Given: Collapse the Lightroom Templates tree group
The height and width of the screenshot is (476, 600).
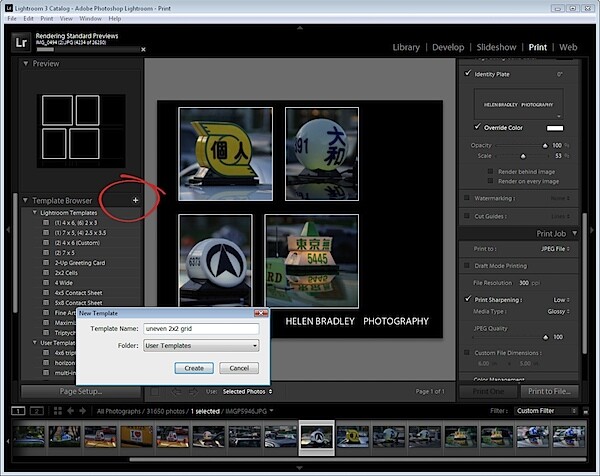Looking at the screenshot, I should [x=34, y=212].
